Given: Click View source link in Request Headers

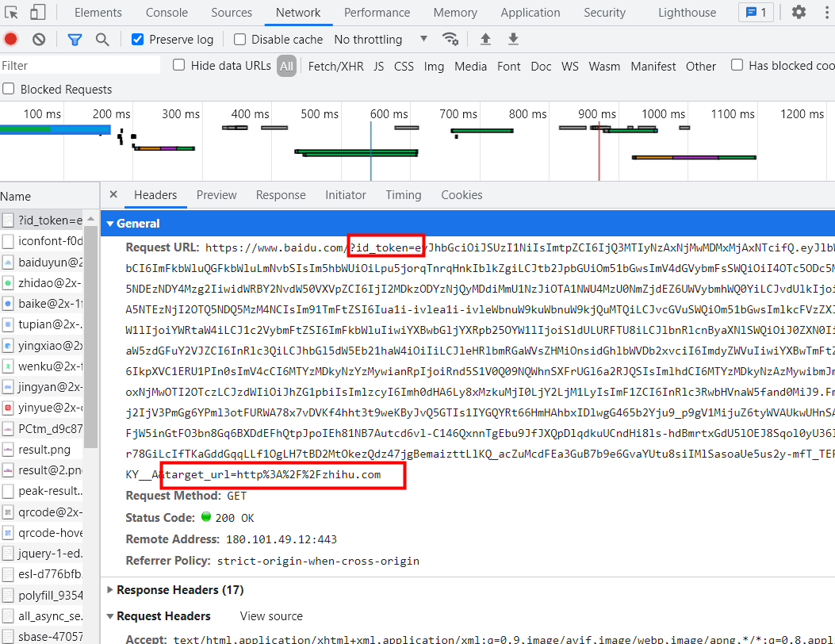Looking at the screenshot, I should tap(271, 616).
